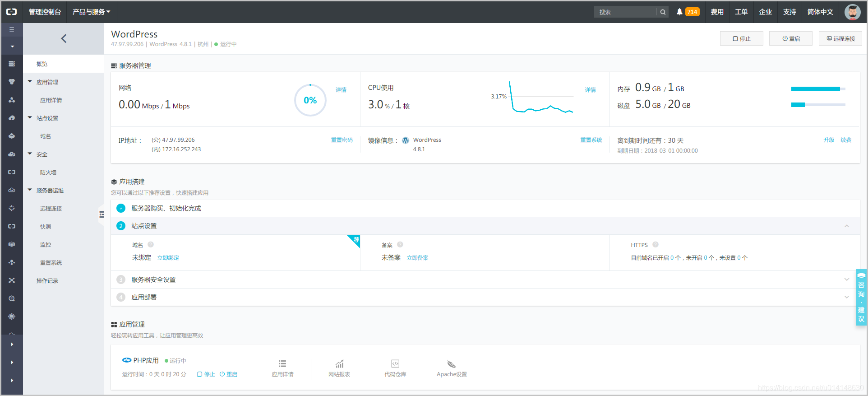Open the 咨询·建议 floating widget
Image resolution: width=868 pixels, height=396 pixels.
[861, 297]
